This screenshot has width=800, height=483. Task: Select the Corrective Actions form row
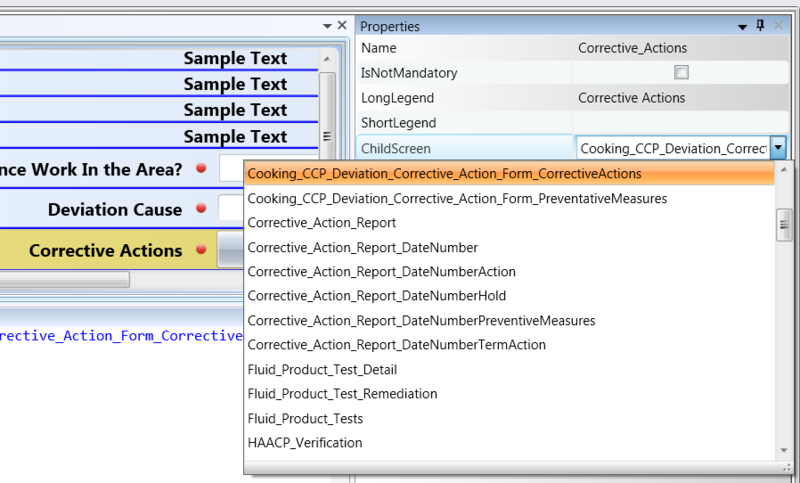121,250
